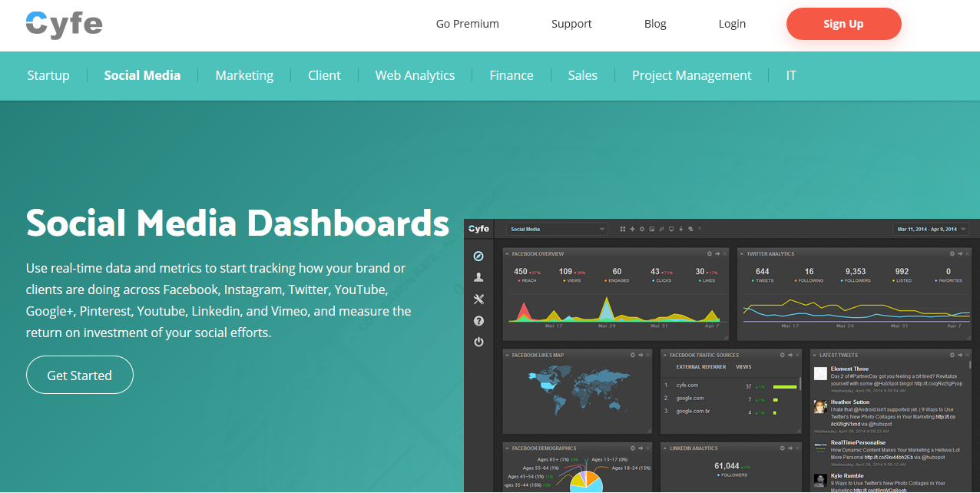The image size is (980, 493).
Task: Click the duplicate dashboard icon in the dashboard toolbar
Action: point(690,229)
